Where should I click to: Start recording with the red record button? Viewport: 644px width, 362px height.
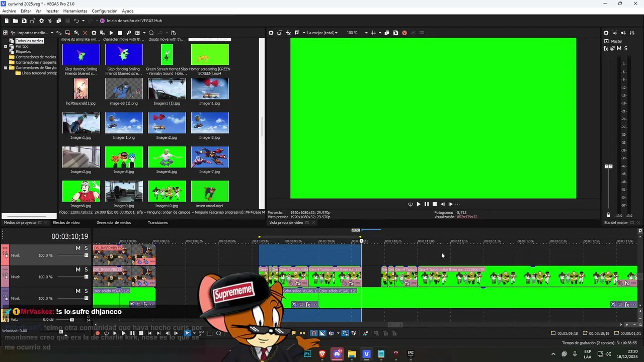click(x=98, y=333)
